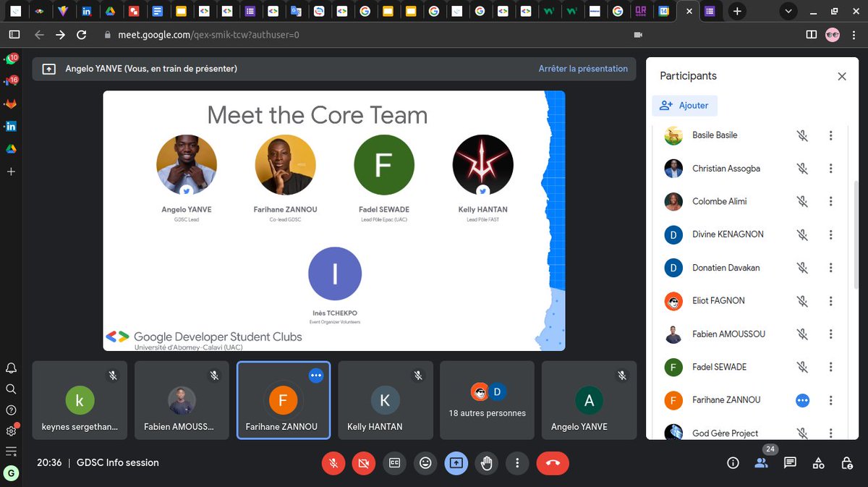
Task: Switch to the QR code browser tab
Action: tap(640, 12)
